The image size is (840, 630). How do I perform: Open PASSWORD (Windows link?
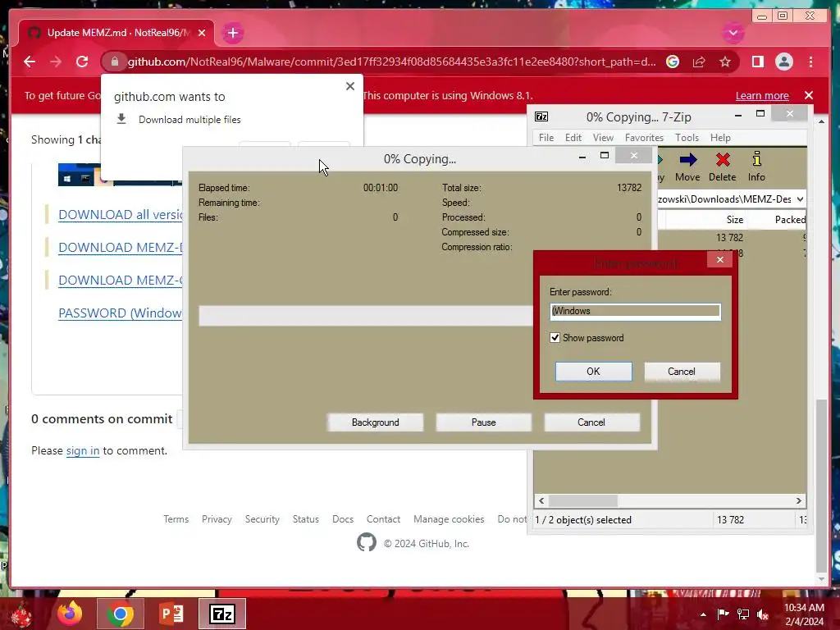[x=121, y=313]
